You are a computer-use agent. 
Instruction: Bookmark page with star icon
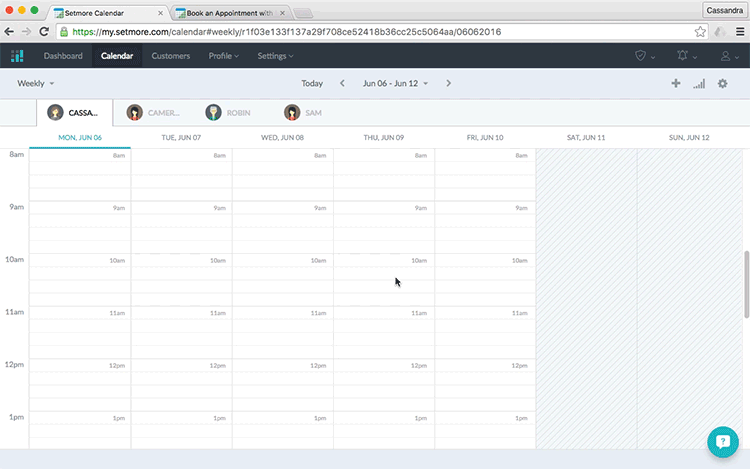tap(700, 32)
